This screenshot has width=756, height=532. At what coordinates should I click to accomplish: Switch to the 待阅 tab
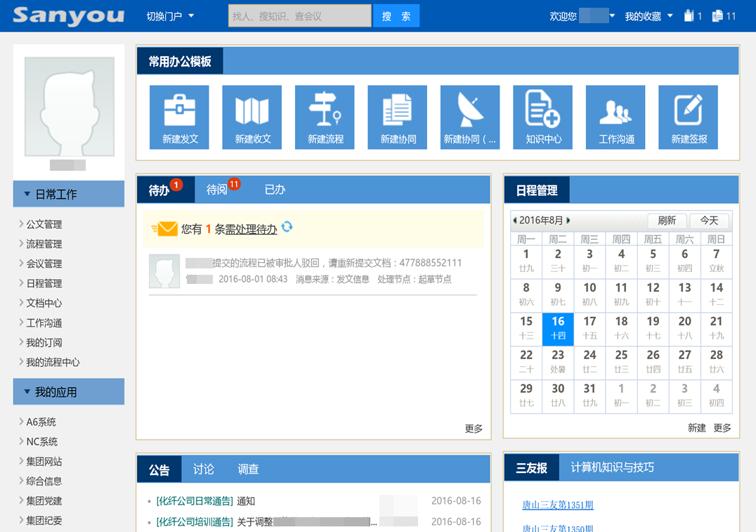click(x=217, y=190)
